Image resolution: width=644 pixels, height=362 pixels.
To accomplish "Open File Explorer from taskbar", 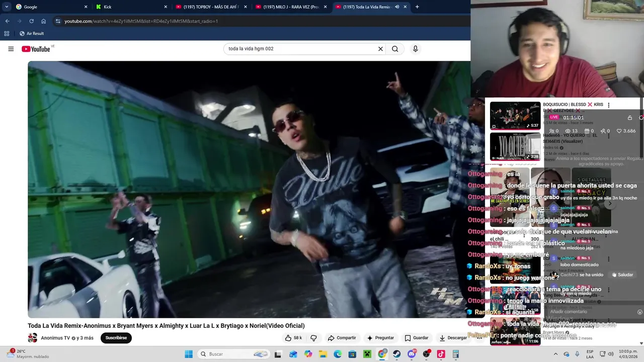I will 323,354.
